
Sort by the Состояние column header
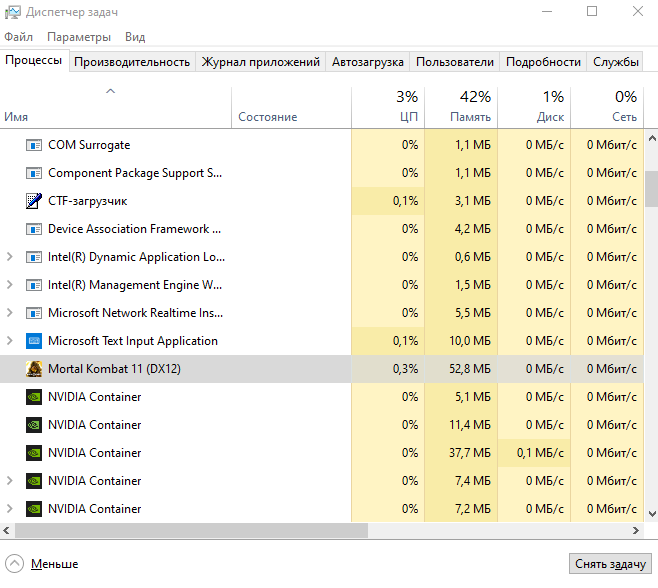[x=291, y=107]
